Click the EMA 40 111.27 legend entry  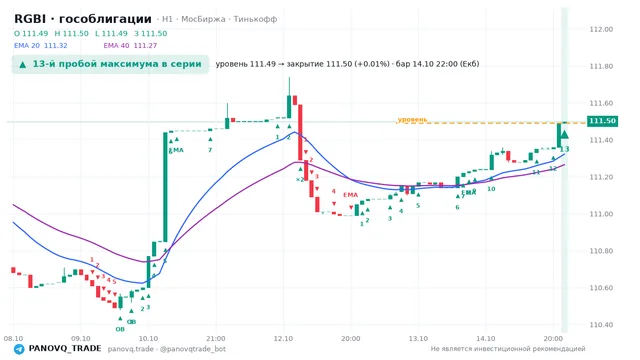tap(130, 46)
